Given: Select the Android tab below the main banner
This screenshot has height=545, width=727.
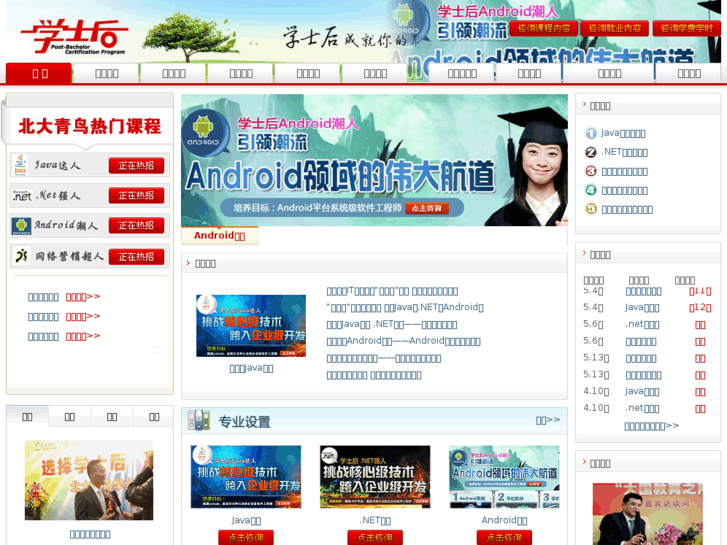Looking at the screenshot, I should click(x=219, y=236).
